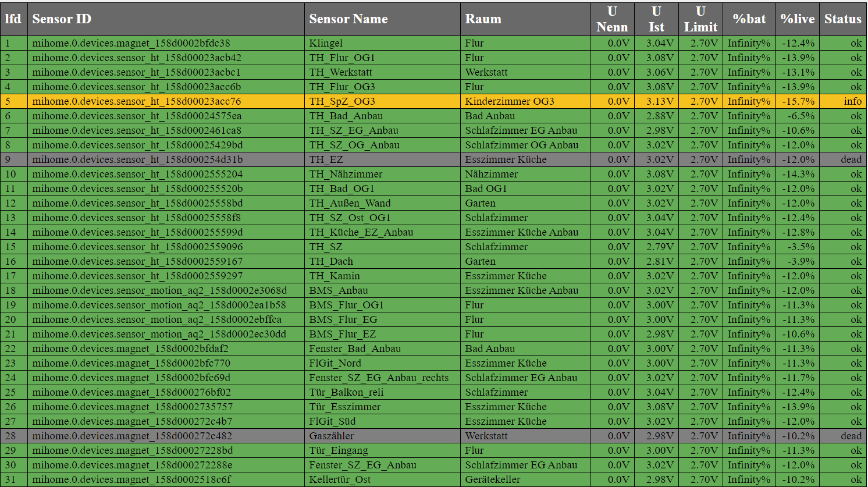This screenshot has width=868, height=487.
Task: Click sensor name 'TH_Werkstatt'
Action: [x=340, y=72]
